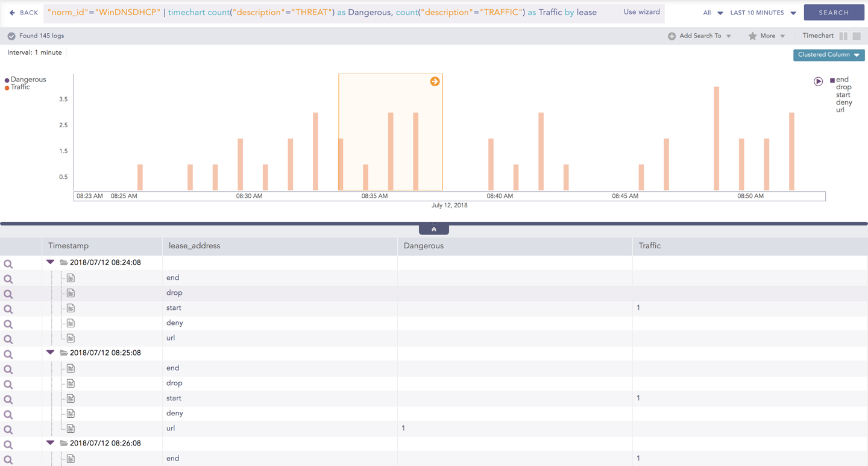The height and width of the screenshot is (466, 868).
Task: Click the star icon next to More
Action: (752, 36)
